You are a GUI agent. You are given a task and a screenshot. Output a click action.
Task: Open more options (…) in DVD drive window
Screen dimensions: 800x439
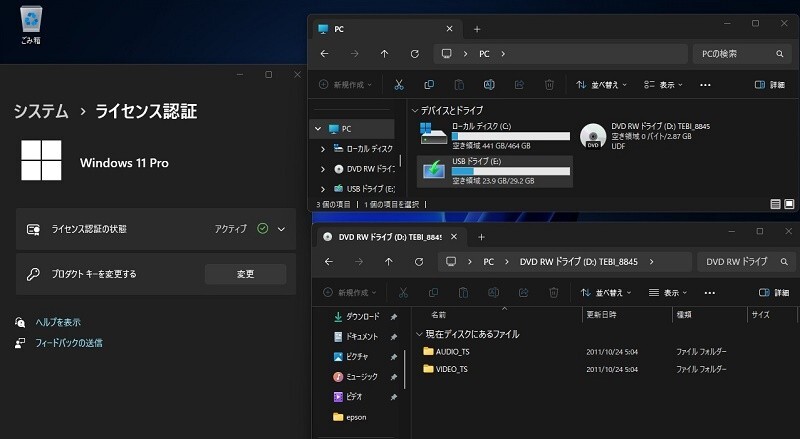(710, 292)
